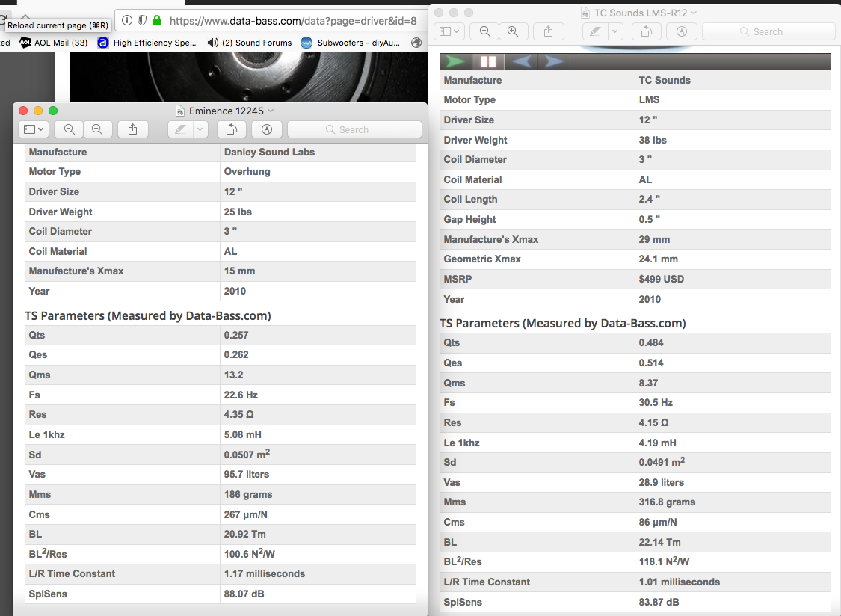Open sidebar view menu in TC Sounds LMS-R12 window

pos(449,31)
